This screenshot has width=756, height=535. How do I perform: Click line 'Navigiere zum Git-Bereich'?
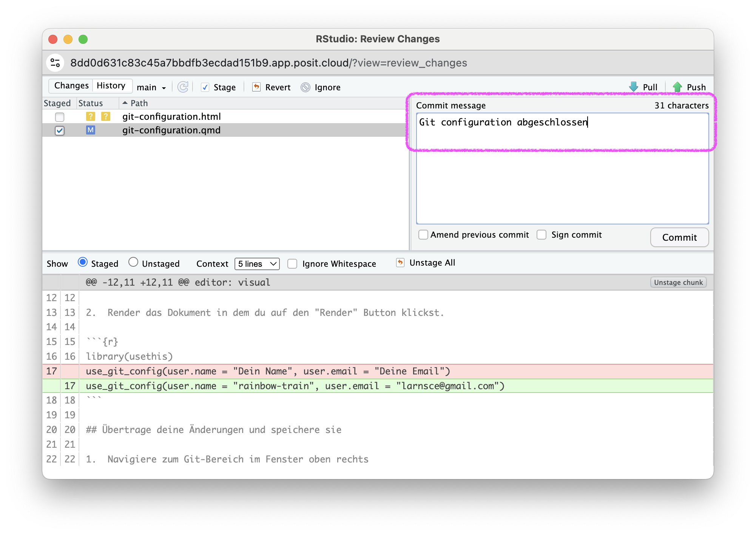tap(227, 459)
